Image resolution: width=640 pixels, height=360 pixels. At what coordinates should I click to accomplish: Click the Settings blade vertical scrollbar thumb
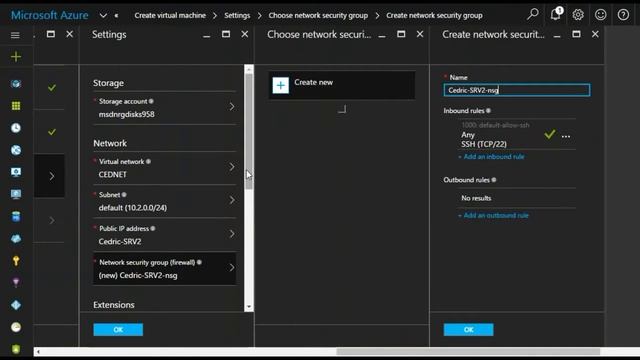pos(249,131)
